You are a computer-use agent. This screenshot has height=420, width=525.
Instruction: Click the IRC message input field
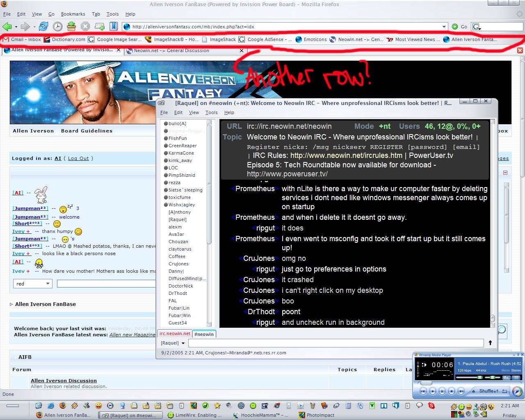coord(336,343)
